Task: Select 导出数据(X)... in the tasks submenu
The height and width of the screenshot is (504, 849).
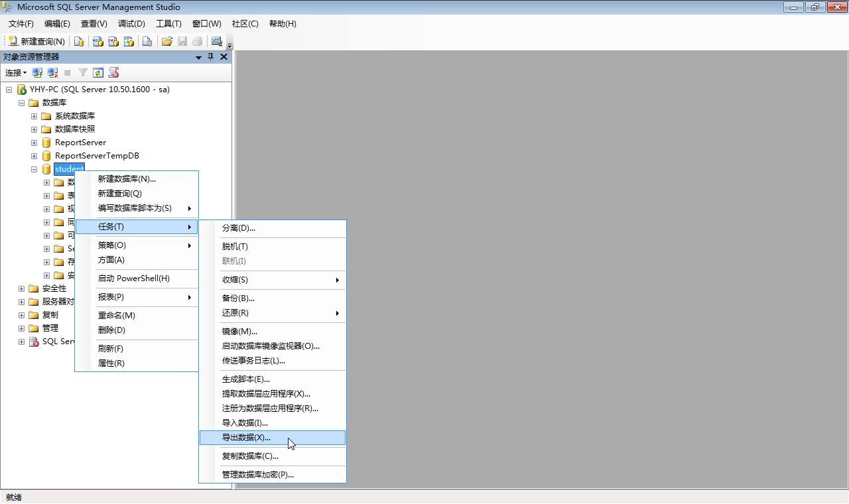Action: coord(273,438)
